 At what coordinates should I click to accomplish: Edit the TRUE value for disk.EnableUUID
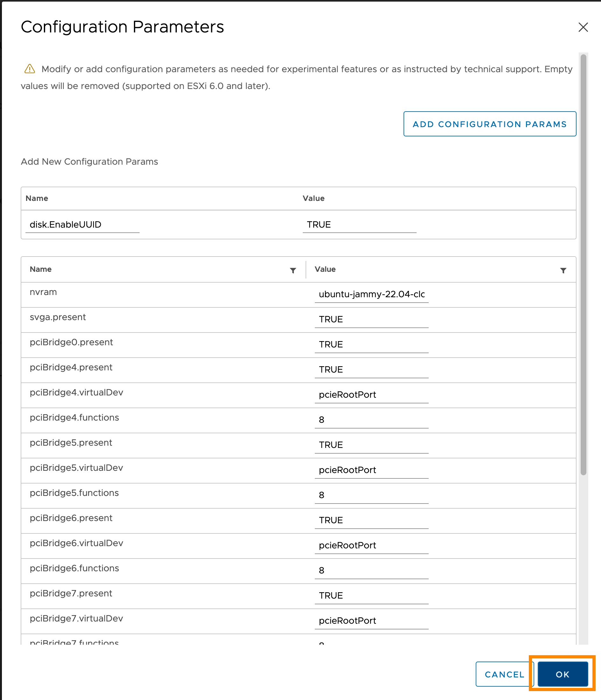359,224
